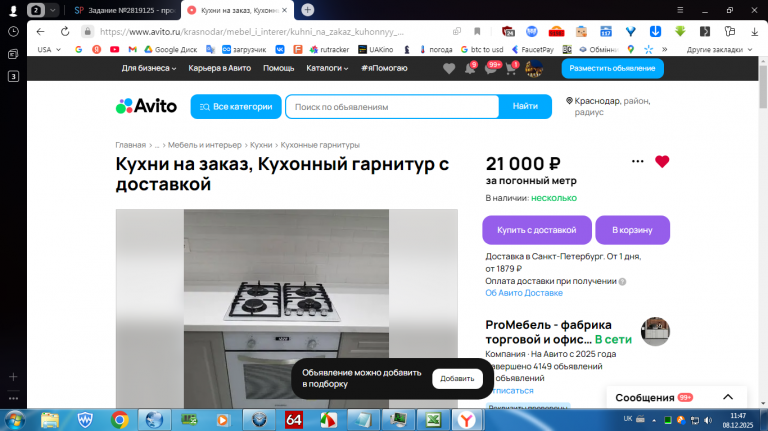The width and height of the screenshot is (768, 431).
Task: Open the kitchen stove listing photo
Action: (x=287, y=309)
